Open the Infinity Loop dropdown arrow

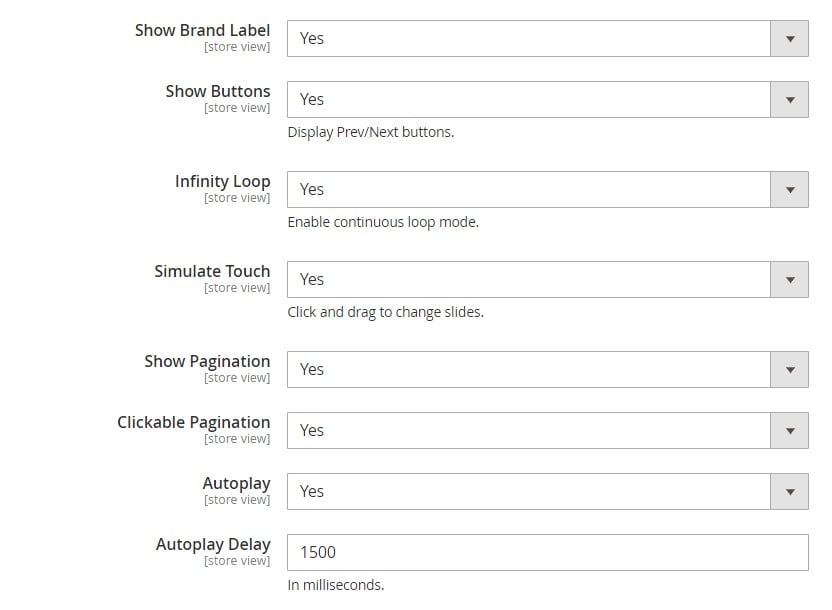tap(790, 190)
